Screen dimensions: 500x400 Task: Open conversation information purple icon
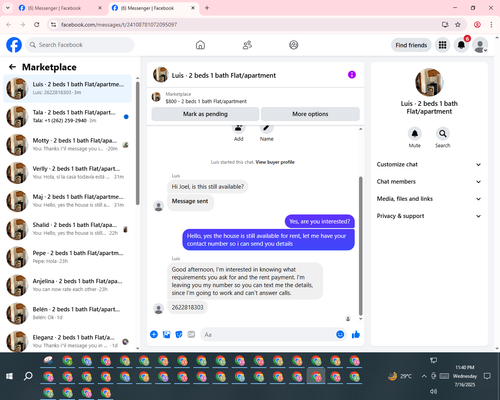tap(352, 75)
